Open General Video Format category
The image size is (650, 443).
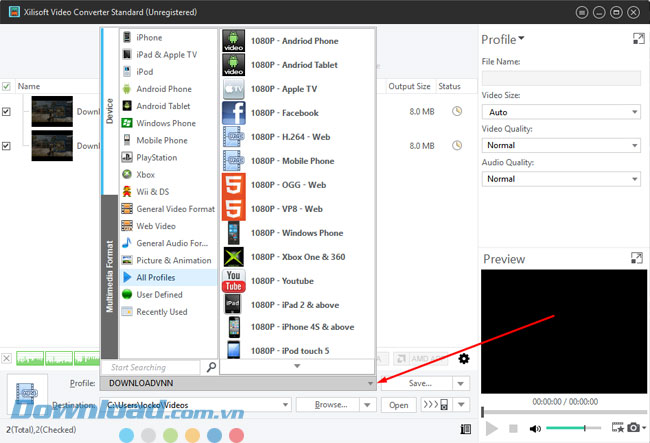pyautogui.click(x=168, y=209)
